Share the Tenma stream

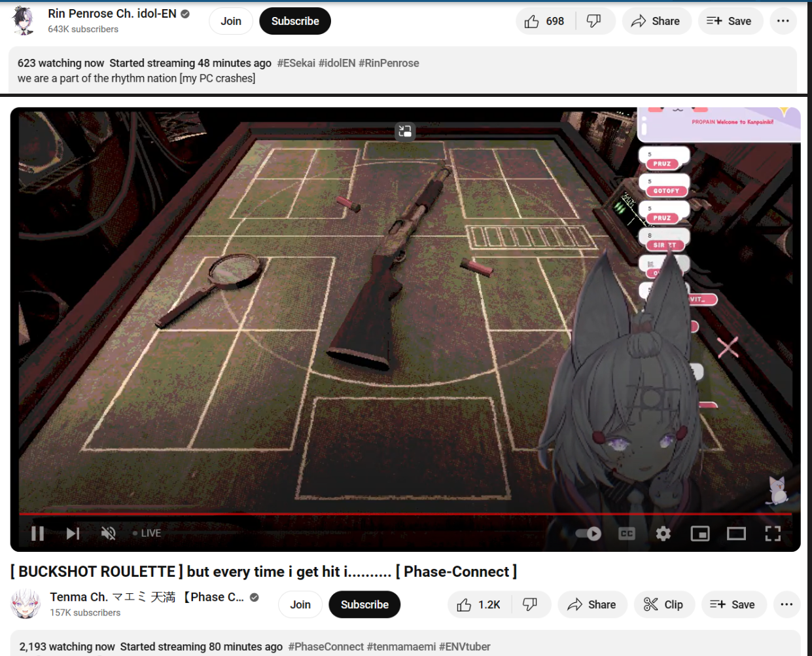point(591,604)
